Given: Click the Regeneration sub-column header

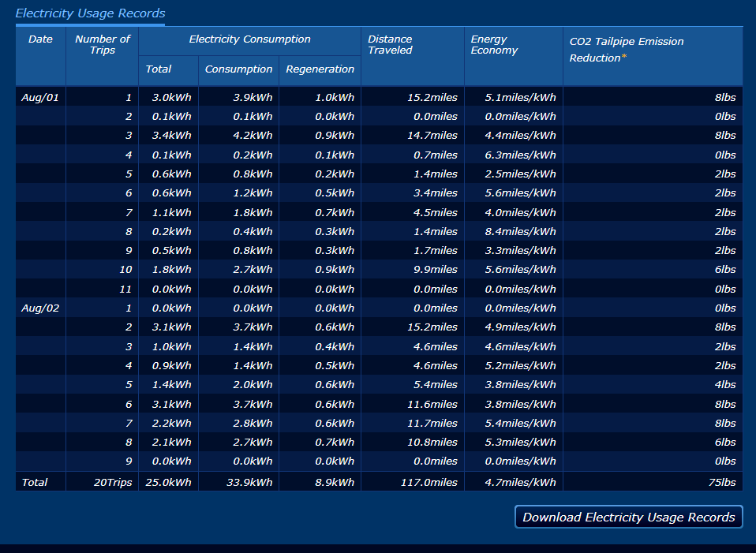Looking at the screenshot, I should 320,69.
